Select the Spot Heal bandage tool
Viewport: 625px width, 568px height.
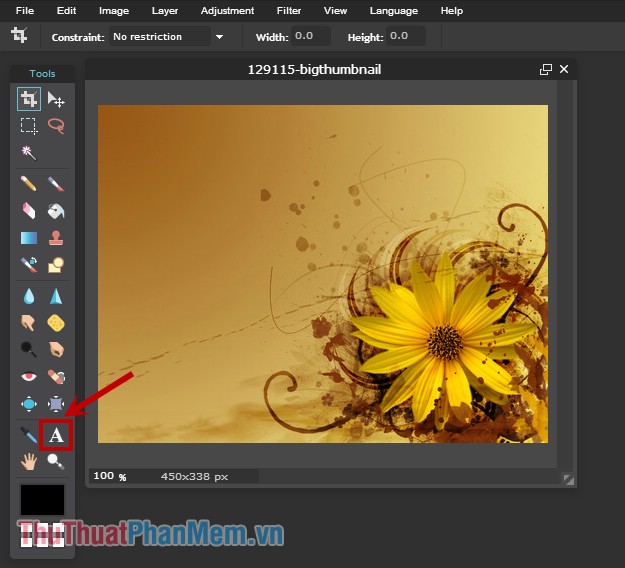point(56,377)
